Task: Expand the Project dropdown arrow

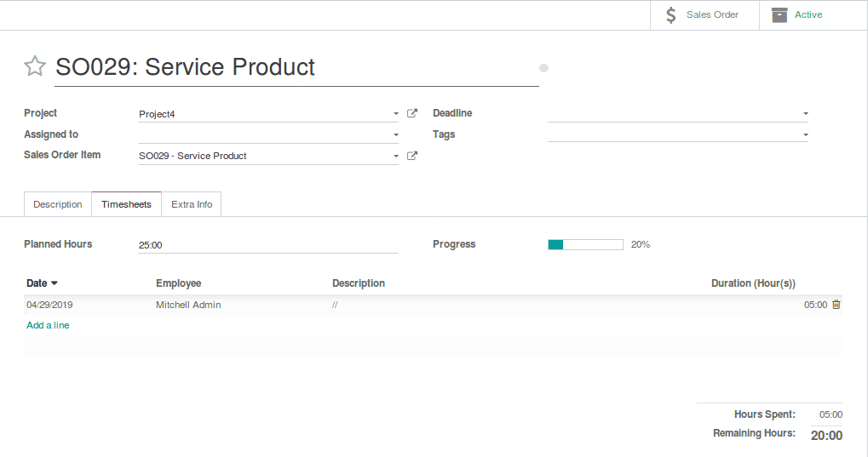Action: [x=396, y=113]
